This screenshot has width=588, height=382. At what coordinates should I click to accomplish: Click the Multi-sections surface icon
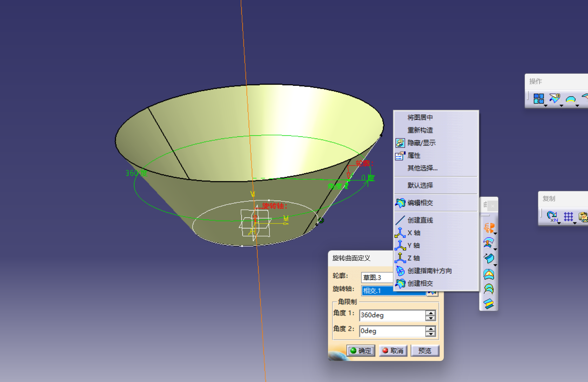click(489, 289)
